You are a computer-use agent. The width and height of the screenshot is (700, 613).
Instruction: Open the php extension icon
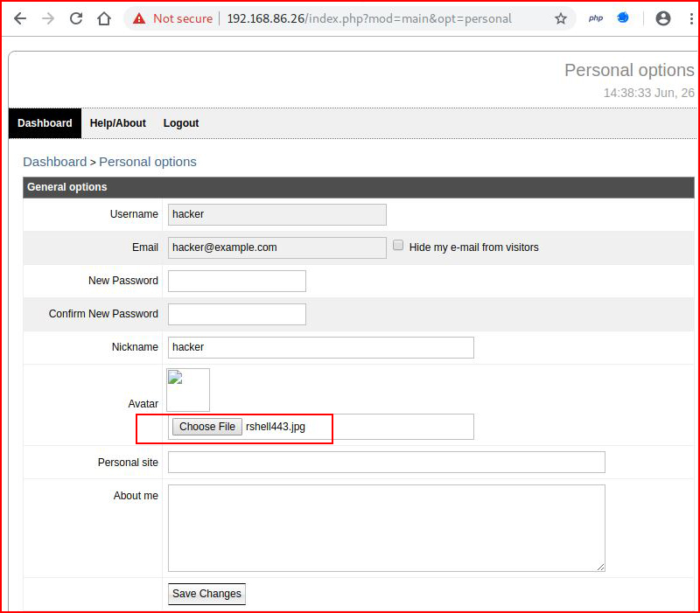click(596, 18)
